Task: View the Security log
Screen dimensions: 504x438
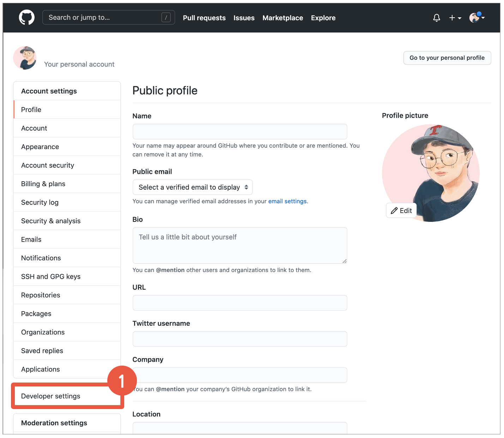Action: point(67,202)
